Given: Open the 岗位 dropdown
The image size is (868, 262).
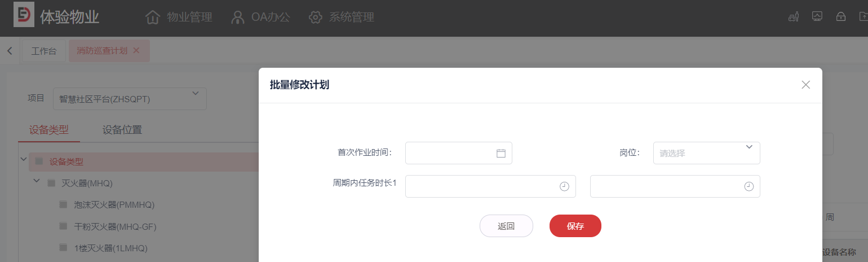Looking at the screenshot, I should (x=706, y=153).
